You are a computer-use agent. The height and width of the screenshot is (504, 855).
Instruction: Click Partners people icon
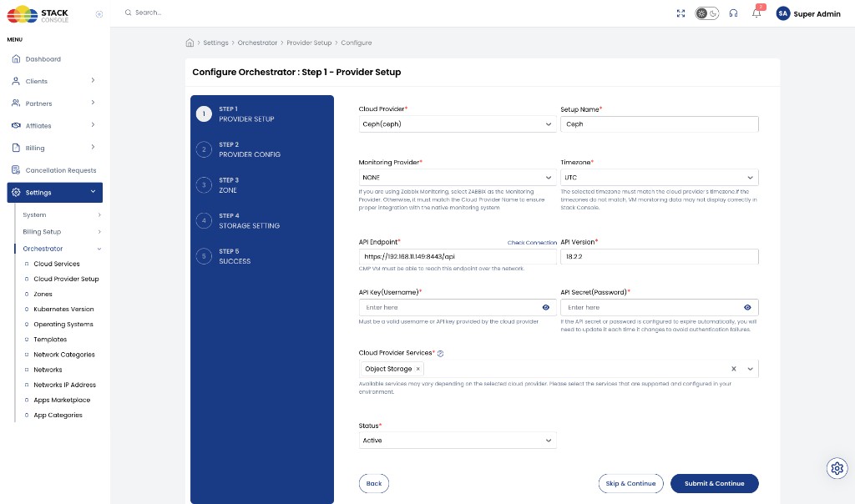click(16, 103)
